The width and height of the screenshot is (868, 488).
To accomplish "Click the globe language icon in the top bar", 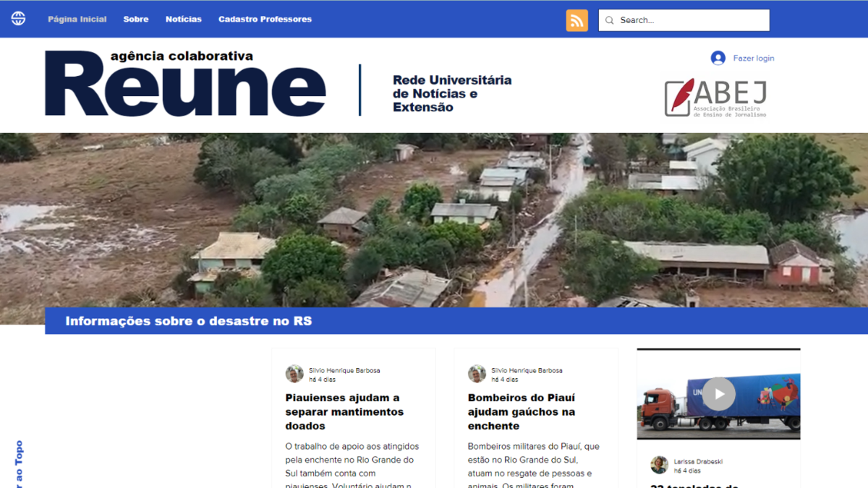I will click(18, 20).
